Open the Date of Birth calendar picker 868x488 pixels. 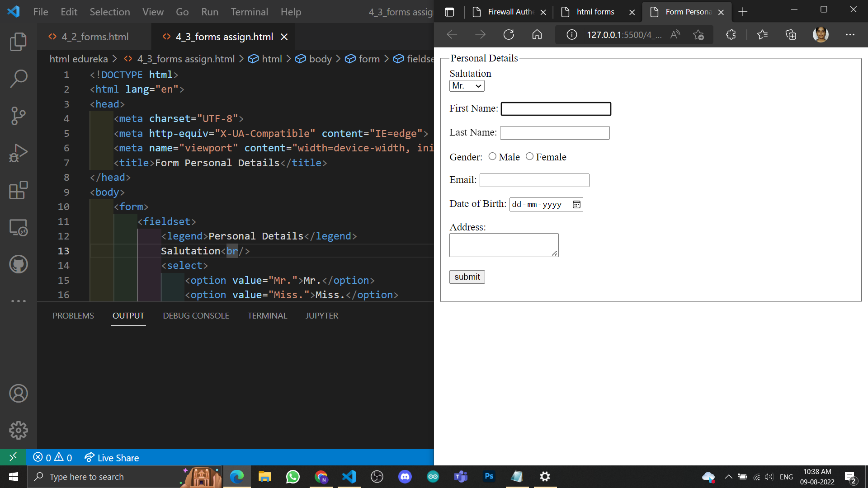coord(576,204)
